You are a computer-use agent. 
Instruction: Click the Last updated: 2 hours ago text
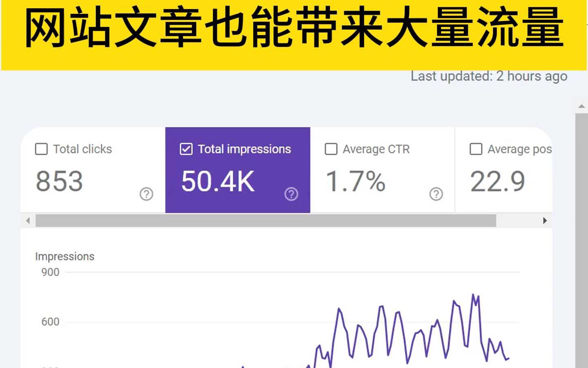pos(489,76)
